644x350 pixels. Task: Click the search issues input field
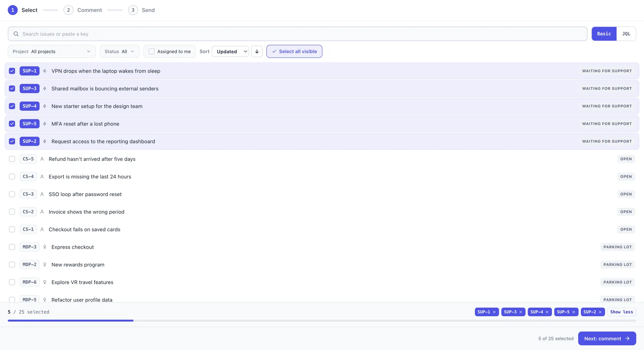(297, 34)
